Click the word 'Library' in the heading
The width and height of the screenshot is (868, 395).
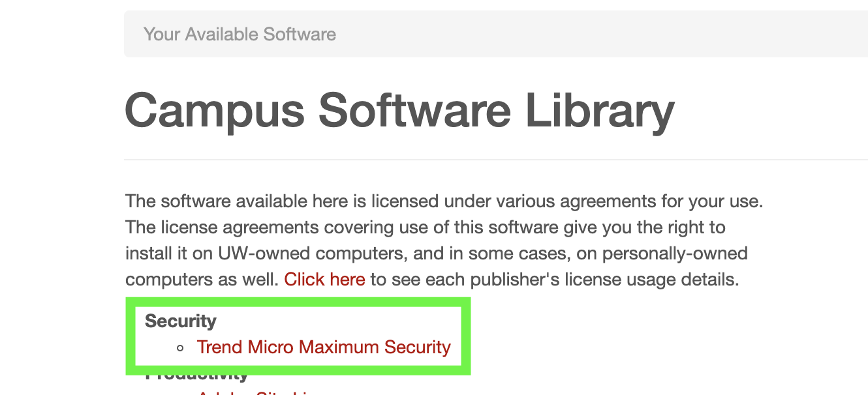coord(599,110)
